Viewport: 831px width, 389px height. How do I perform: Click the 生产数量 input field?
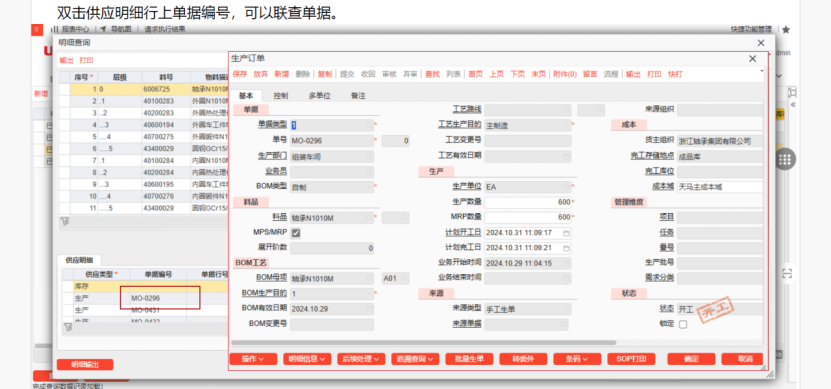(528, 202)
